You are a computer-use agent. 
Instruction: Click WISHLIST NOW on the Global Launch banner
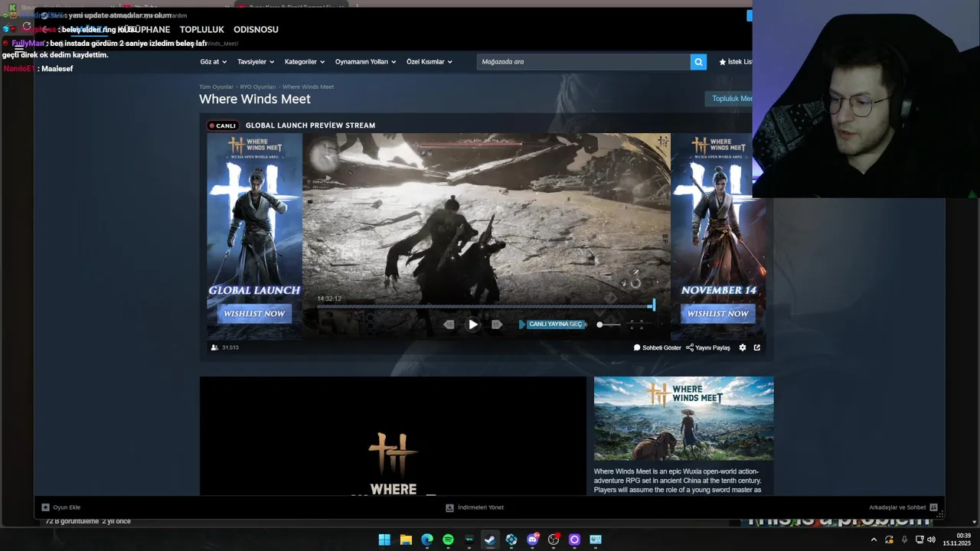254,314
